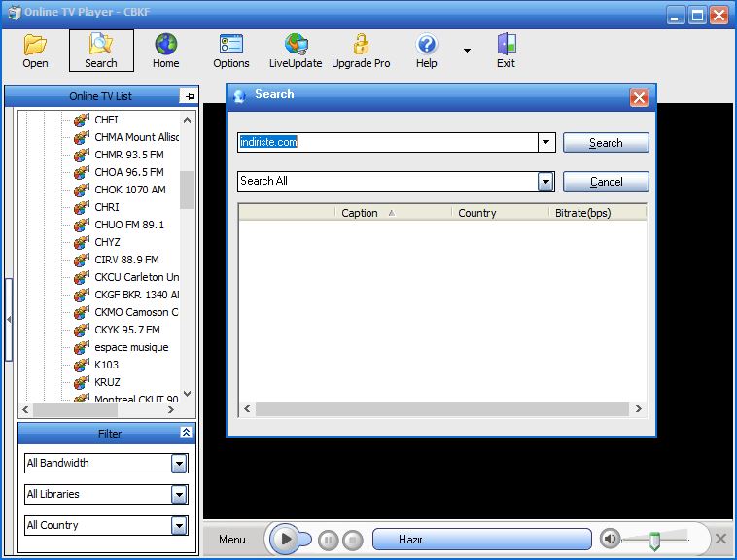Mute audio with the speaker icon

tap(610, 539)
